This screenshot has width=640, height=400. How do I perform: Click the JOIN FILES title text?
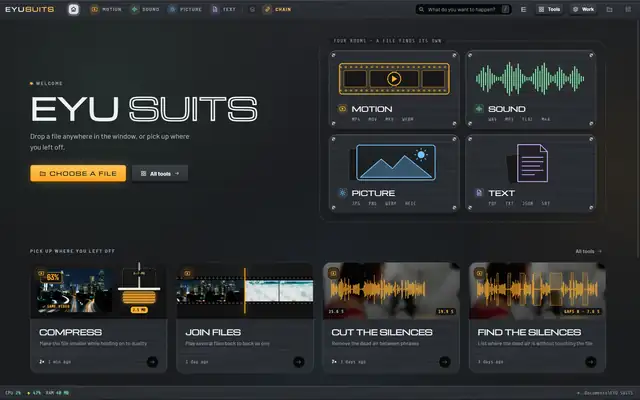(x=213, y=332)
